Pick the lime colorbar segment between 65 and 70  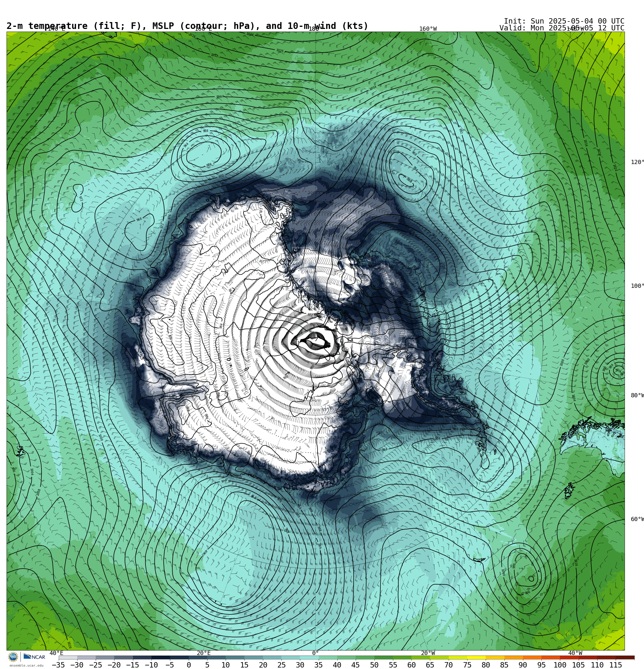(x=439, y=657)
